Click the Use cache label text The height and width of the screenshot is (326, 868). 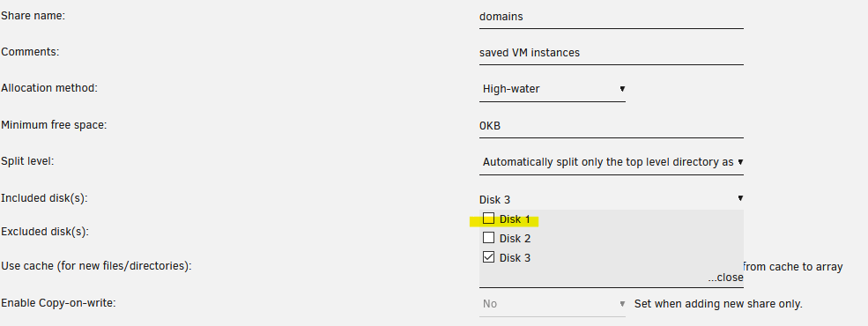click(x=96, y=266)
